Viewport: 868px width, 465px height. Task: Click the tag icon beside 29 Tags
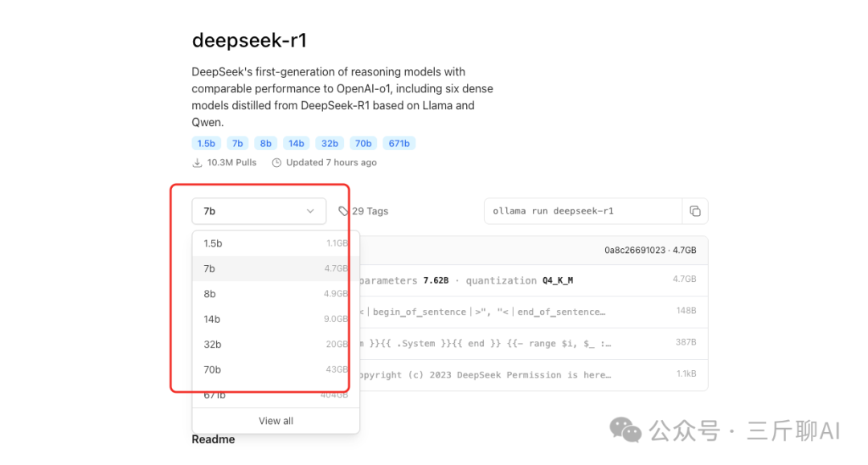coord(343,211)
